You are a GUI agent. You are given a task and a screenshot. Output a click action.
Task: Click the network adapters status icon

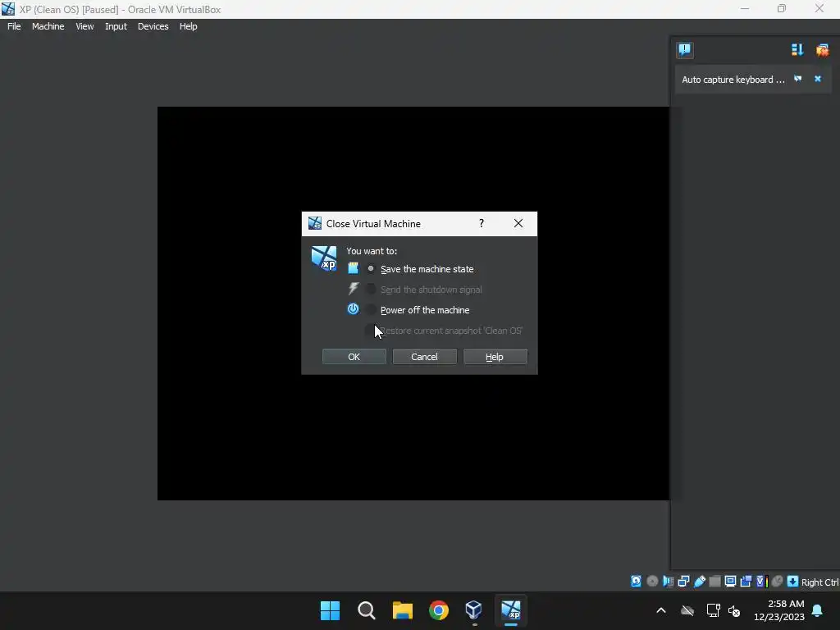[x=683, y=582]
